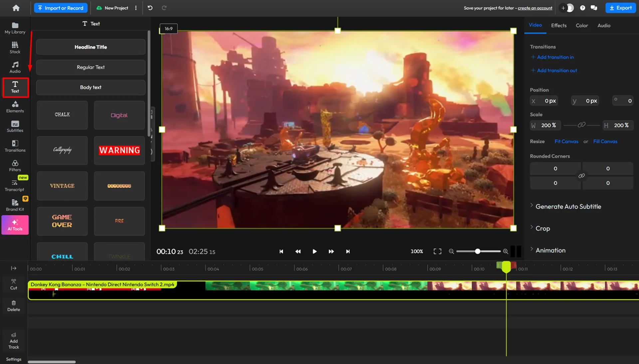The height and width of the screenshot is (364, 639).
Task: Expand the Generate Auto Subtitle section
Action: coord(568,206)
